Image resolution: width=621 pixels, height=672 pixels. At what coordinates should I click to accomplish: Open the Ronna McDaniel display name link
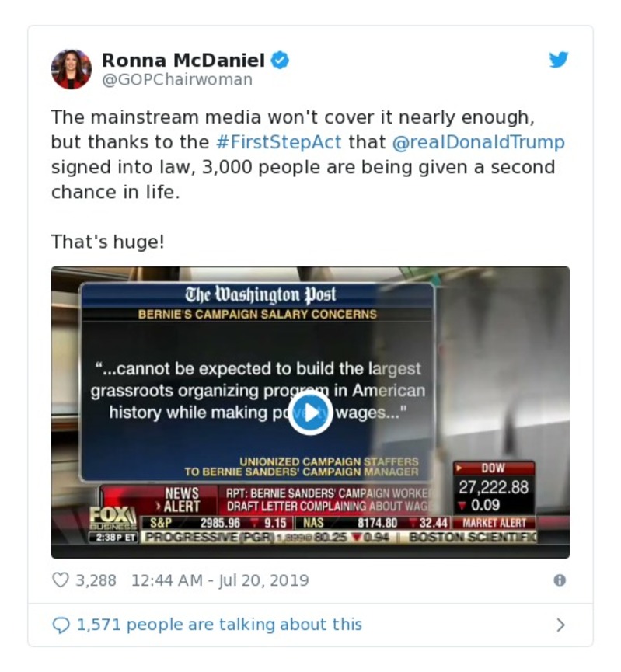pos(183,60)
